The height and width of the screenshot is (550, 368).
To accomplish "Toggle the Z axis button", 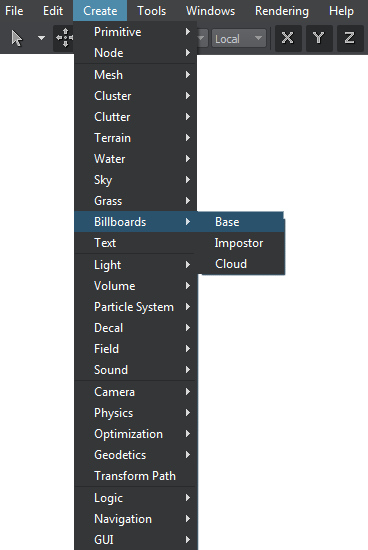I will [x=350, y=38].
